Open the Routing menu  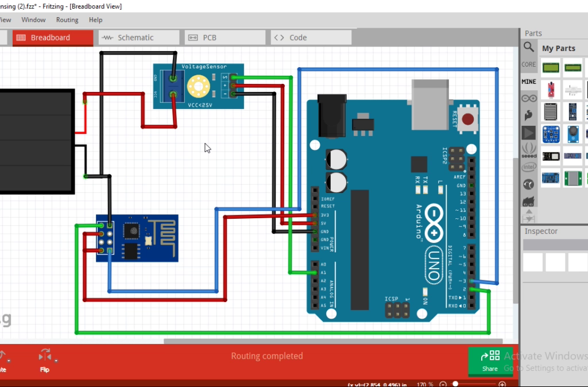[x=67, y=20]
